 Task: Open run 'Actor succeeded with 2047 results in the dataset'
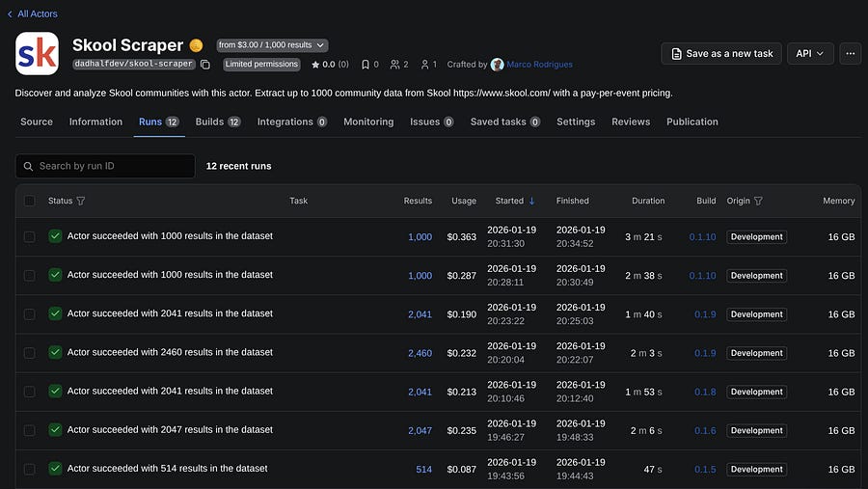coord(170,430)
